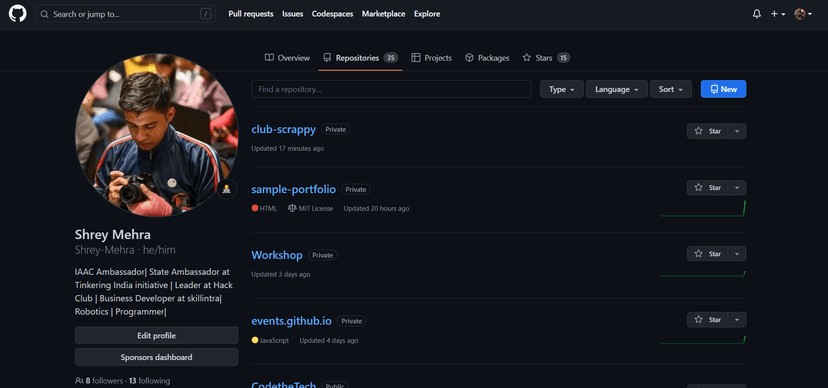Screen dimensions: 828x388
Task: Open the Sort dropdown
Action: click(671, 89)
